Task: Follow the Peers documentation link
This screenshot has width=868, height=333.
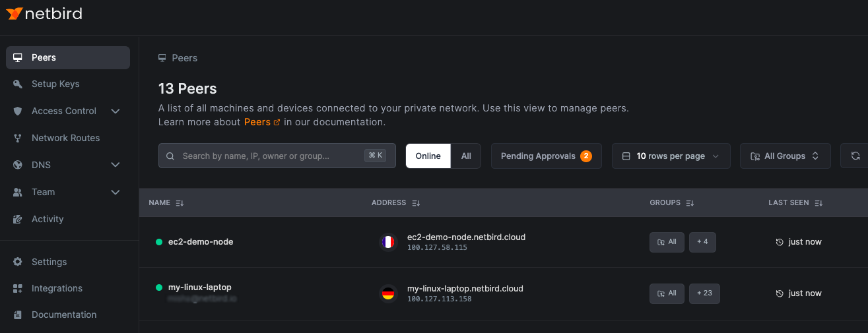Action: coord(261,122)
